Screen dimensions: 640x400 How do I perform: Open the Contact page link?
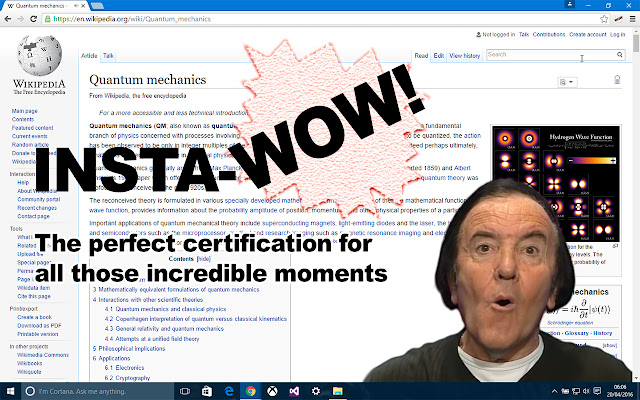click(x=33, y=216)
